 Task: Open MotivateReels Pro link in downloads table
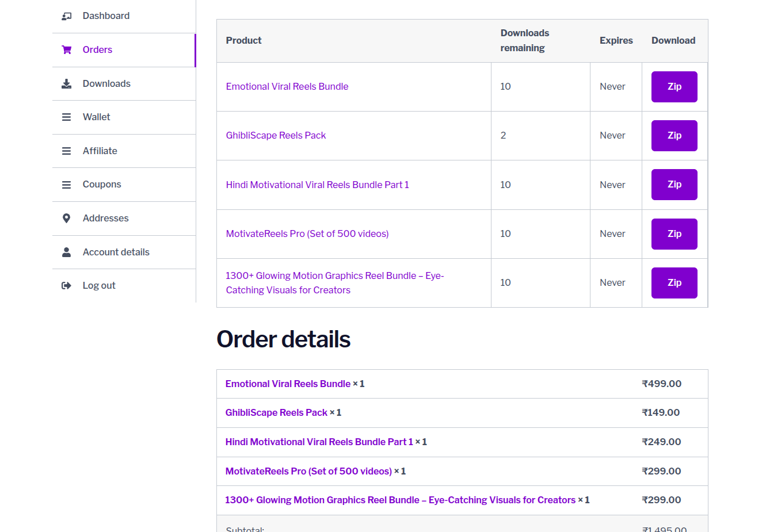click(x=307, y=234)
